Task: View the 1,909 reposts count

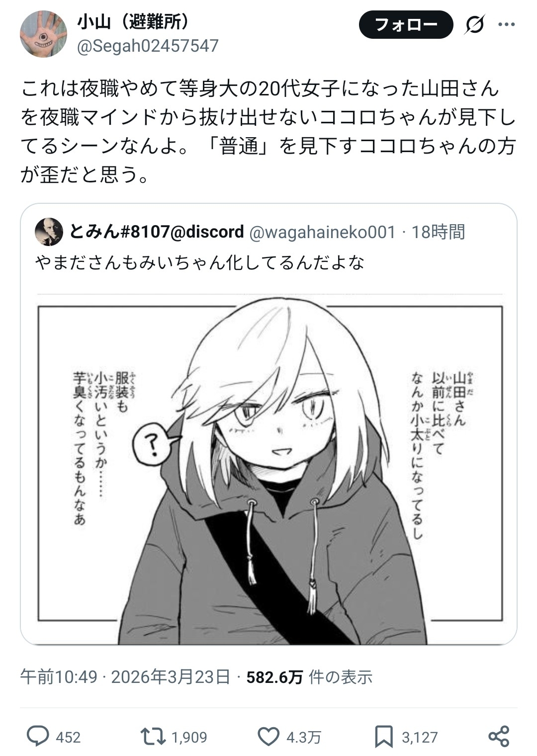Action: 189,737
